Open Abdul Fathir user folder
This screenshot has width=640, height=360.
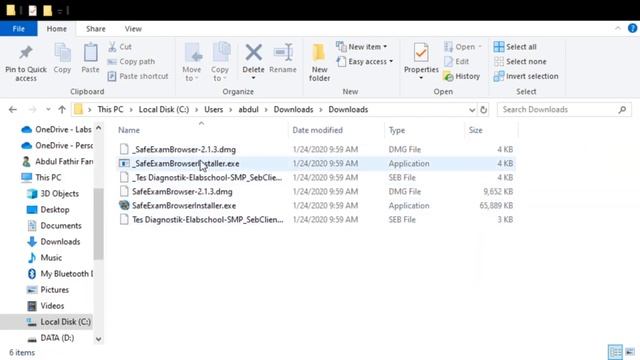point(56,162)
